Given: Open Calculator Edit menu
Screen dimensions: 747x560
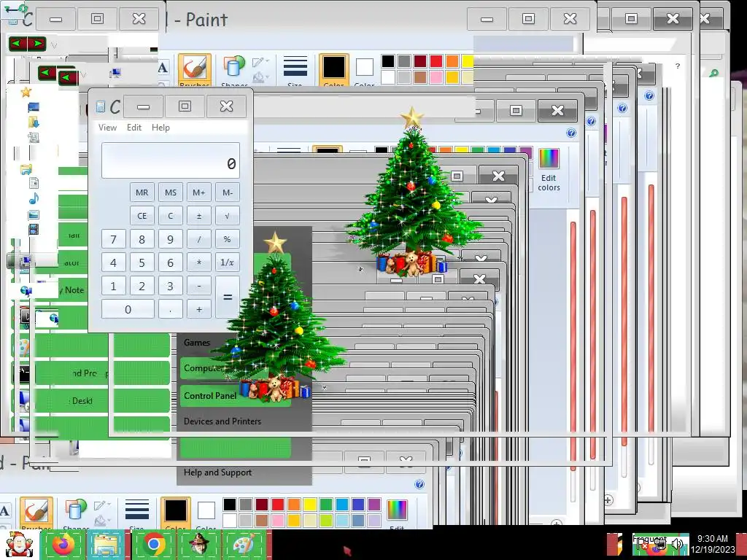Looking at the screenshot, I should pos(134,128).
